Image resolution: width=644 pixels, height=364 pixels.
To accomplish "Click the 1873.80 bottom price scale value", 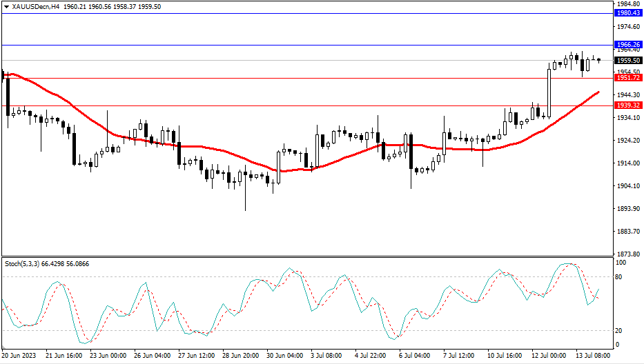I will [x=628, y=254].
